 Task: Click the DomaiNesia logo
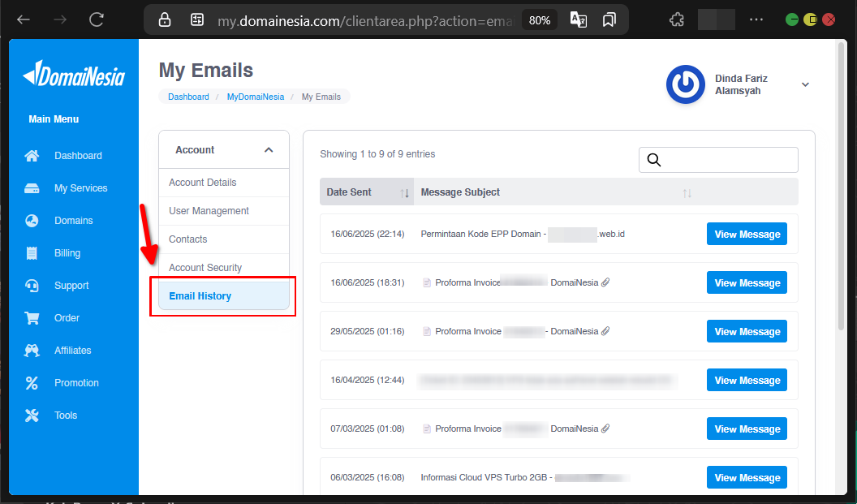74,75
